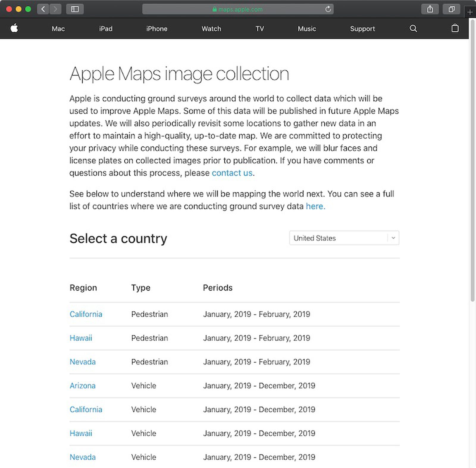The image size is (476, 468).
Task: Select the Mac menu item
Action: coord(58,29)
